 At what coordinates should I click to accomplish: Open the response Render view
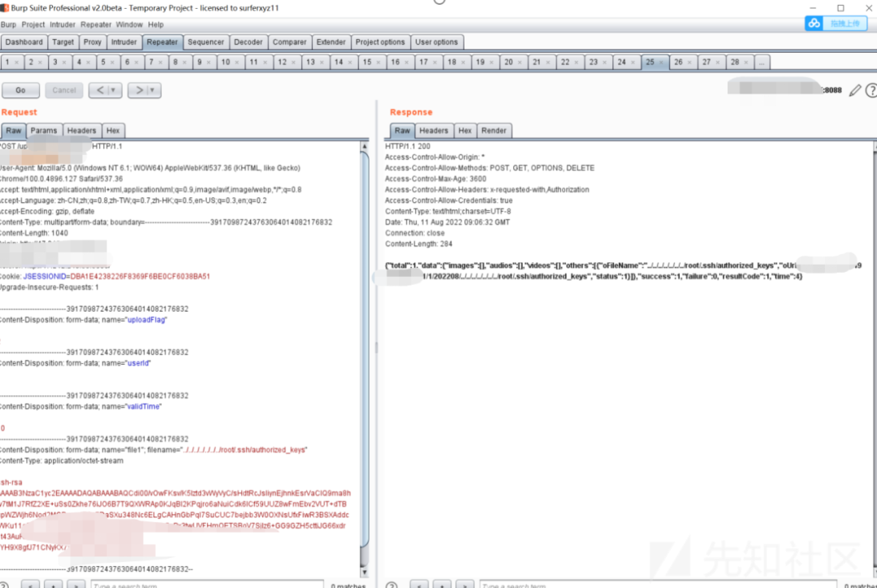tap(494, 131)
